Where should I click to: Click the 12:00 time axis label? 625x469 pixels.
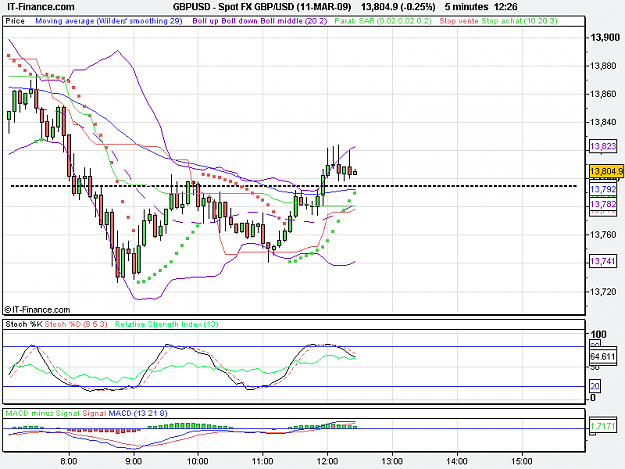[327, 461]
